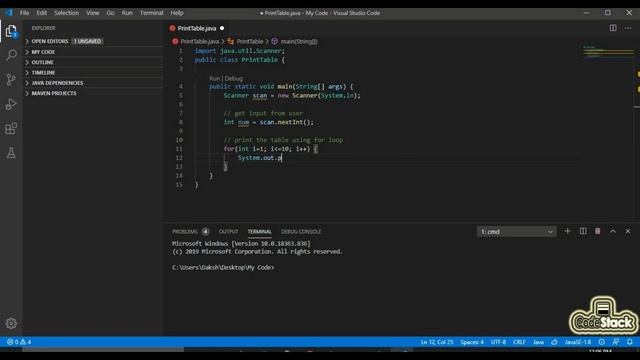This screenshot has height=360, width=640.
Task: Open the Edit menu
Action: (42, 13)
